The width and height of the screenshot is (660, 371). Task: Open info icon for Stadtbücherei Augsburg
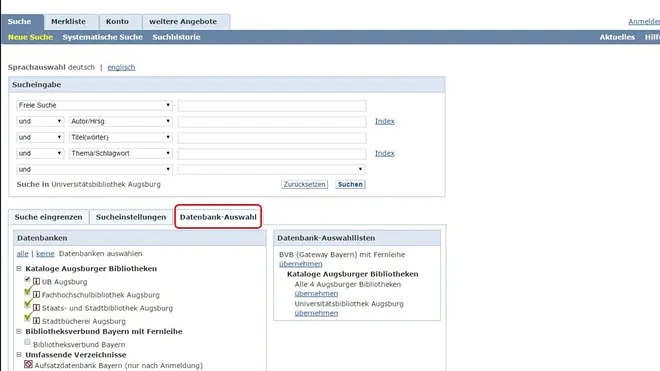click(x=37, y=320)
